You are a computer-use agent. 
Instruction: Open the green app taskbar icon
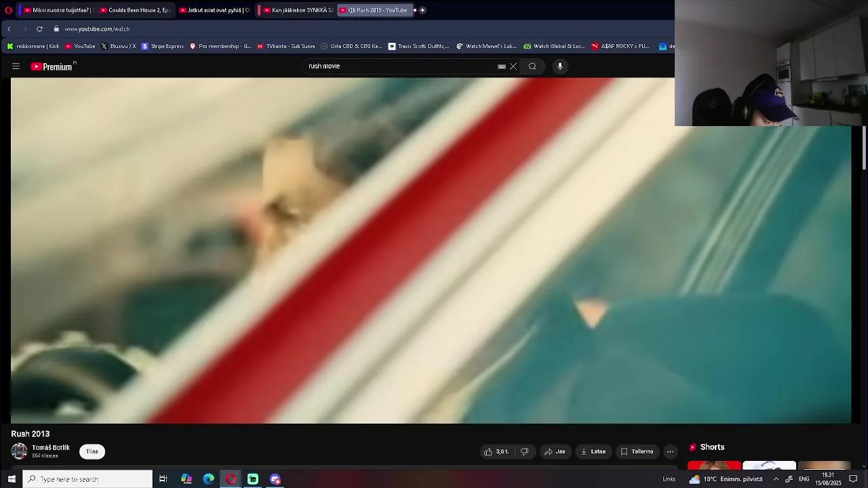click(253, 479)
